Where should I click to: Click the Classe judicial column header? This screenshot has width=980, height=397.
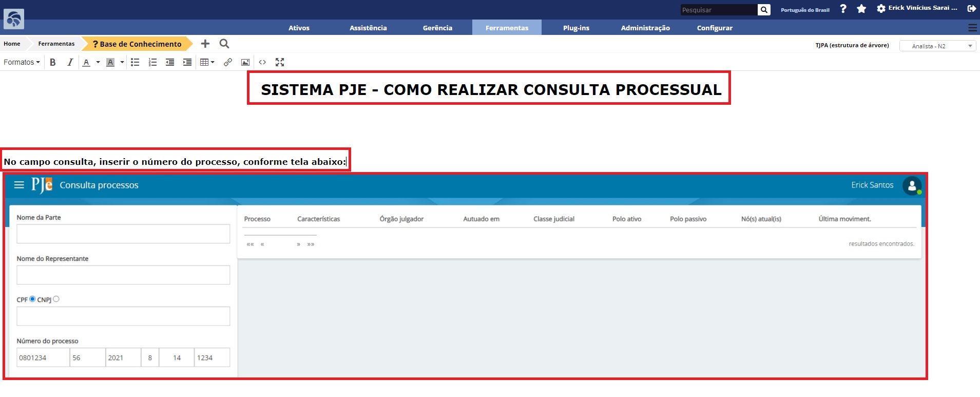pyautogui.click(x=554, y=219)
